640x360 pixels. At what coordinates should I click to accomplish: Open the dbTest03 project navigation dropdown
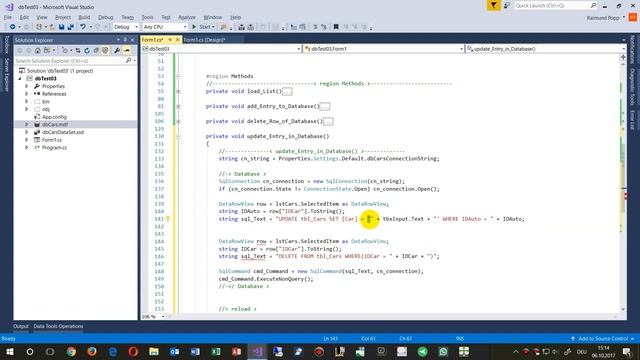coord(221,49)
